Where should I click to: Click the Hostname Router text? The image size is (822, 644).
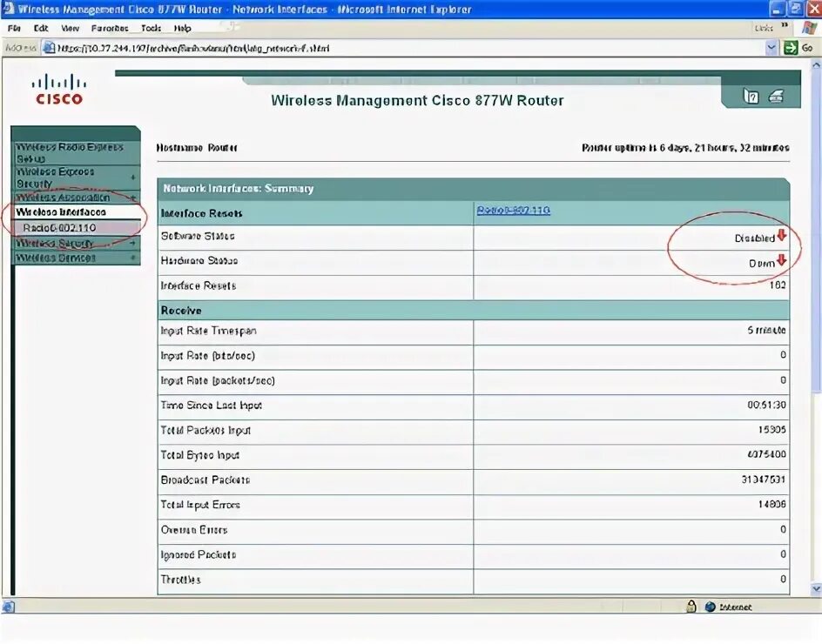coord(197,148)
